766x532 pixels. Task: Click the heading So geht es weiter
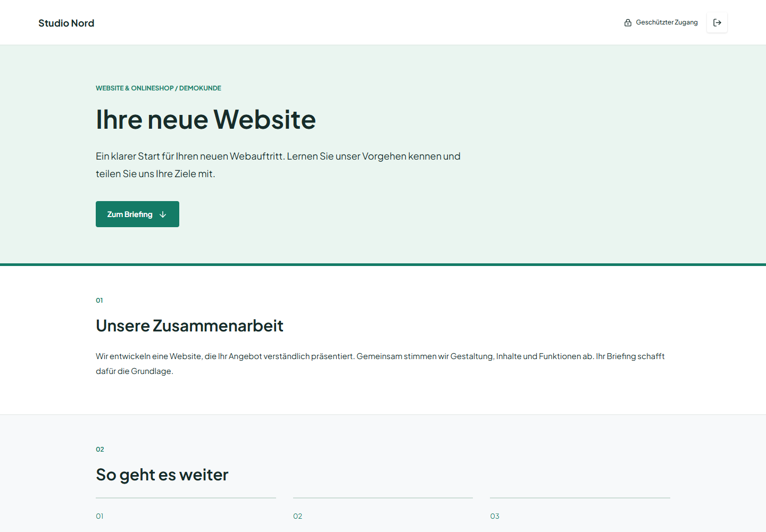pos(162,475)
